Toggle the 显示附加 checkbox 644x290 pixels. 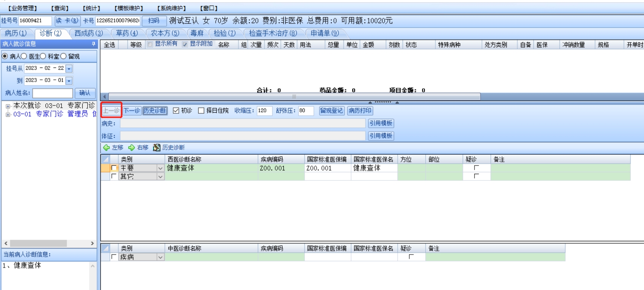185,44
